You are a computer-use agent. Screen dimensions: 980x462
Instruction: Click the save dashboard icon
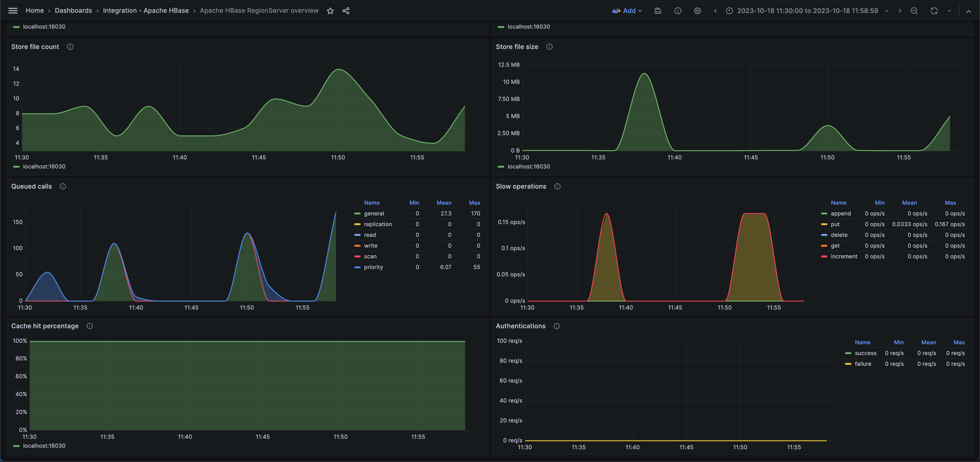pyautogui.click(x=658, y=11)
